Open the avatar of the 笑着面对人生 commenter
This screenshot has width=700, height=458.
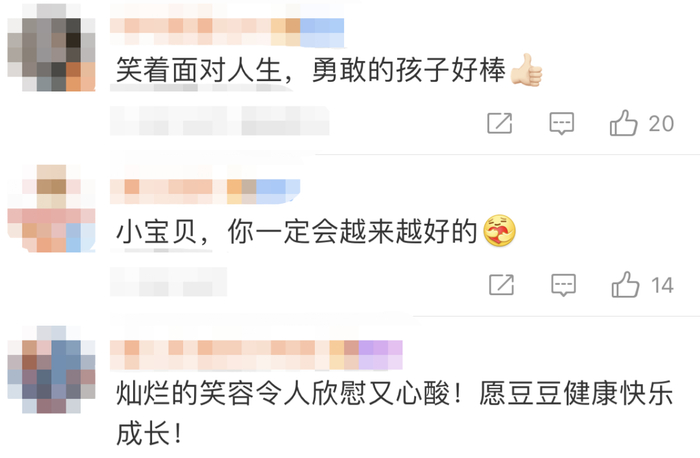point(51,47)
